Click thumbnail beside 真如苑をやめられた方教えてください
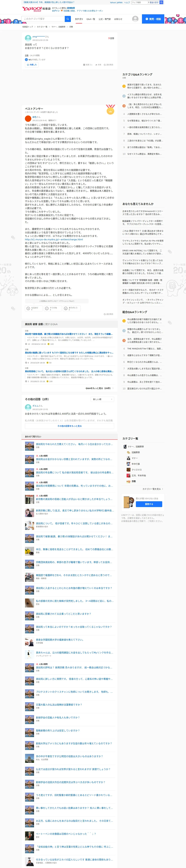The image size is (186, 868). pyautogui.click(x=29, y=446)
